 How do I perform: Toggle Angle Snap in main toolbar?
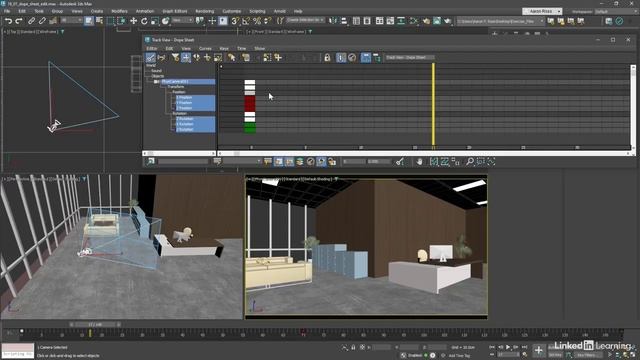pos(246,21)
